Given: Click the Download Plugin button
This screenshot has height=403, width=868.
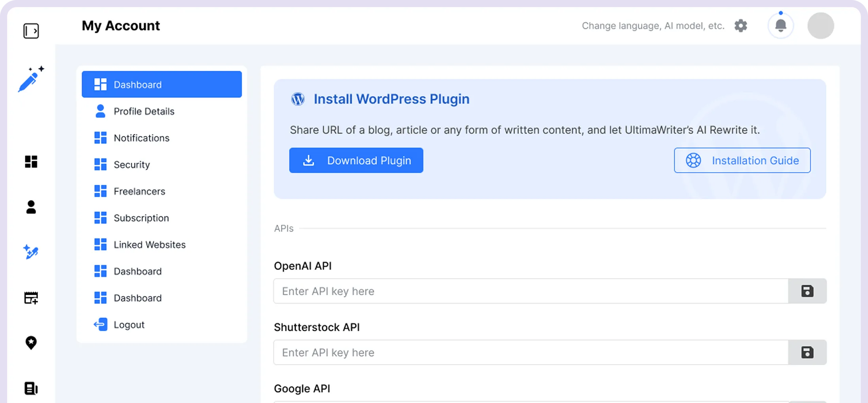Looking at the screenshot, I should [356, 160].
